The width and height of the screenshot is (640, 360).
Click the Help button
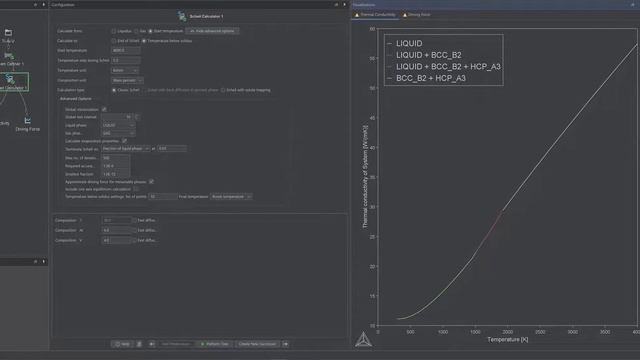click(122, 344)
